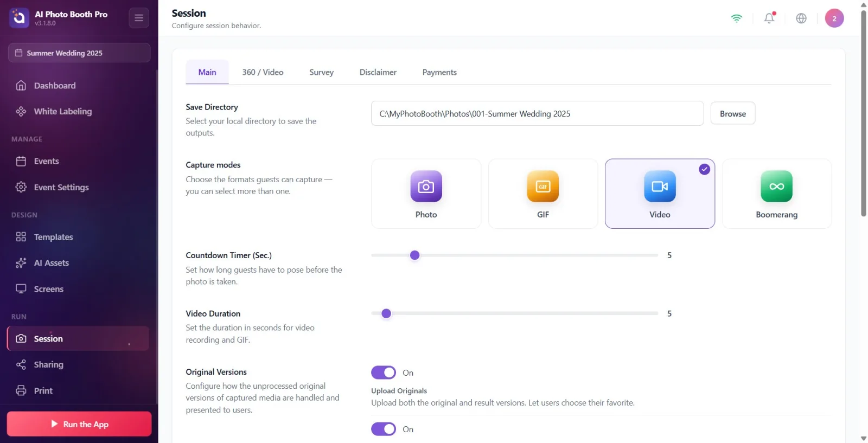Switch to the 360 / Video tab

pyautogui.click(x=263, y=72)
